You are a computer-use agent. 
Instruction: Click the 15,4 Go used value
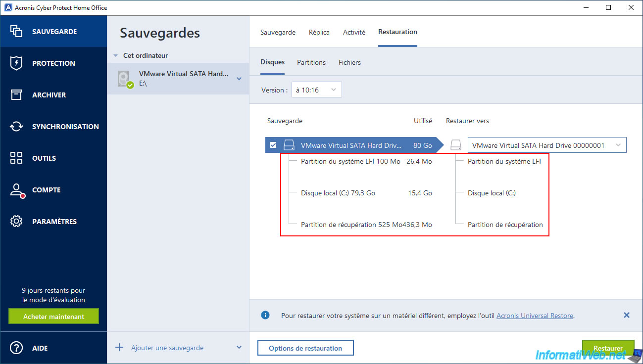click(x=420, y=193)
